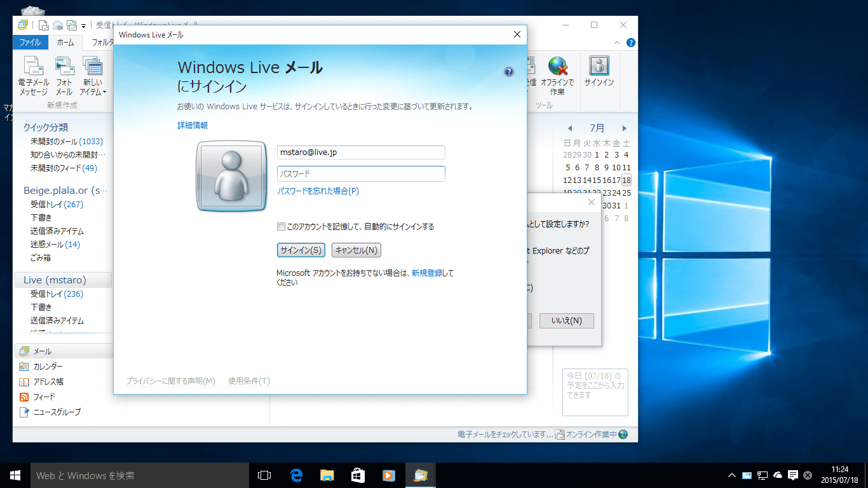Select 未開封のメール (1033) quick view
Screen dimensions: 868x488
coord(67,142)
